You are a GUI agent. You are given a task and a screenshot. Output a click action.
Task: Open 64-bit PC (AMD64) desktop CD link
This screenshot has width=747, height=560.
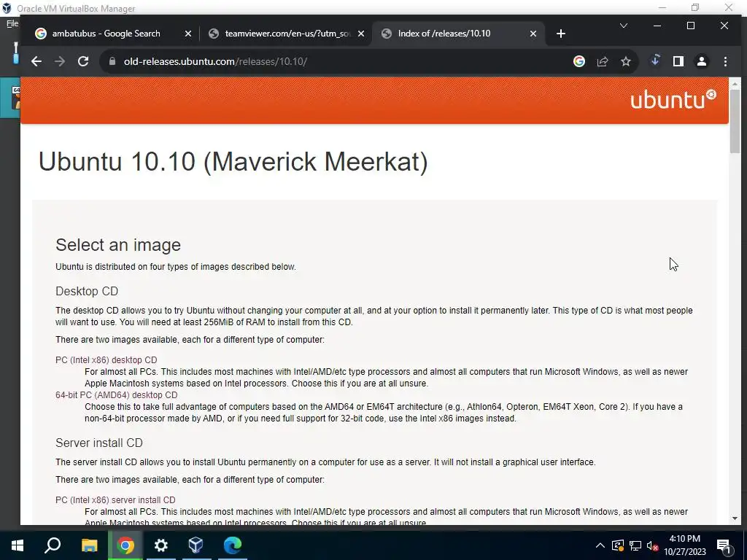[x=116, y=394]
